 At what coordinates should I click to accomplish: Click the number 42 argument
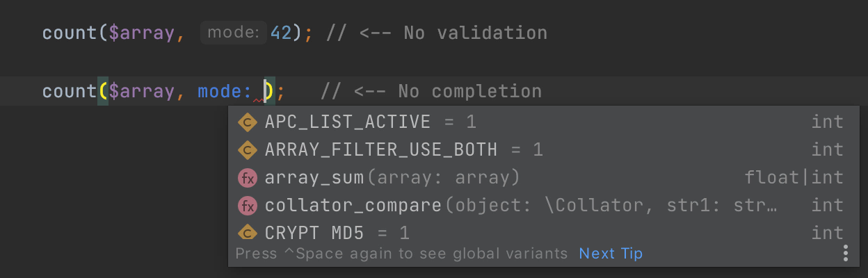pyautogui.click(x=280, y=33)
